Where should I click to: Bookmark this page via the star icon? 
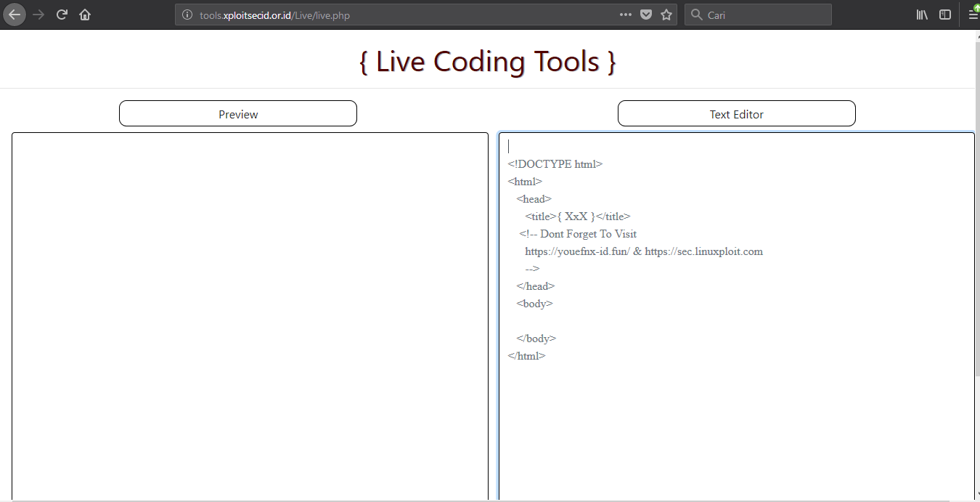coord(666,14)
